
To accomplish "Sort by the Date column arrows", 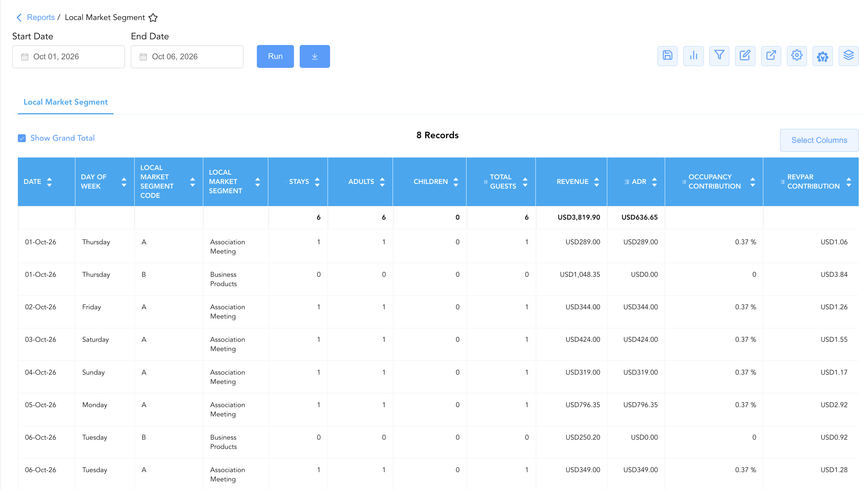I will 49,182.
